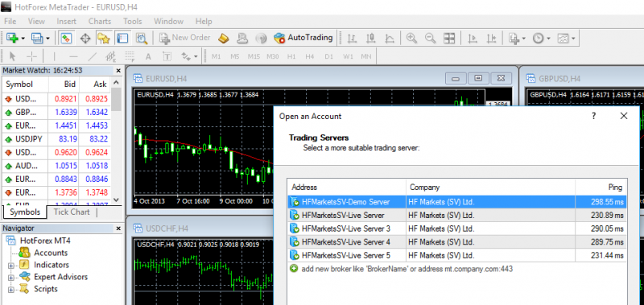Select the Trendline drawing tool

click(x=93, y=56)
